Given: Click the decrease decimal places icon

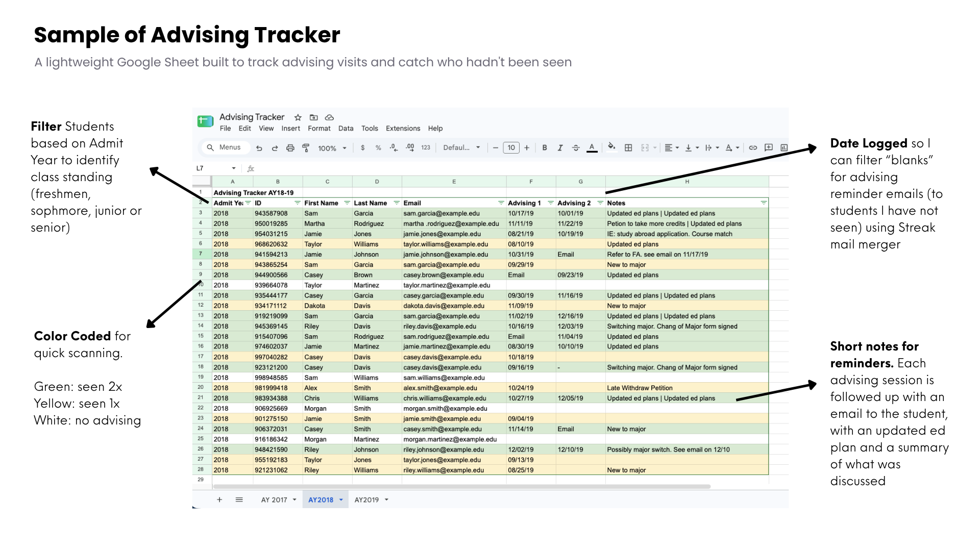Looking at the screenshot, I should 394,147.
